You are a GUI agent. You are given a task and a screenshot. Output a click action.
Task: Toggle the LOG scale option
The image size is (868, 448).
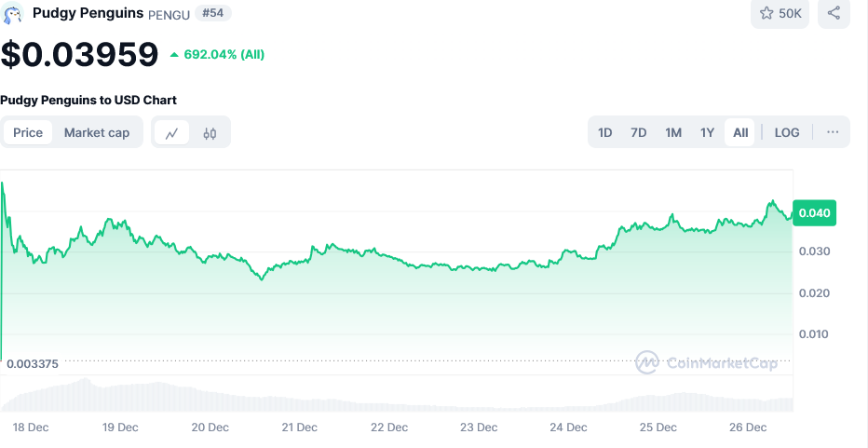(x=787, y=132)
